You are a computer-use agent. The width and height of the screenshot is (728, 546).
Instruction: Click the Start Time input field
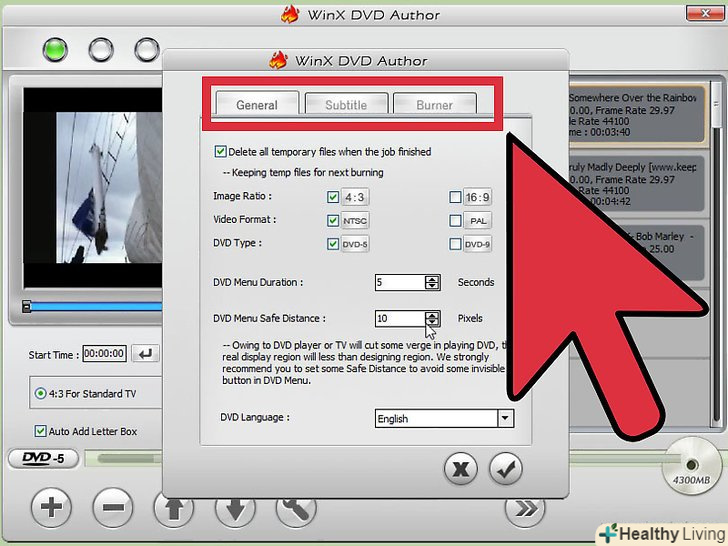click(104, 354)
